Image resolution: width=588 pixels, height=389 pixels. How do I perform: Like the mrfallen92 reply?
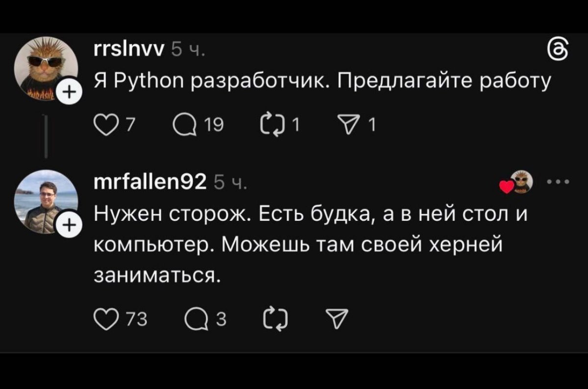[103, 320]
